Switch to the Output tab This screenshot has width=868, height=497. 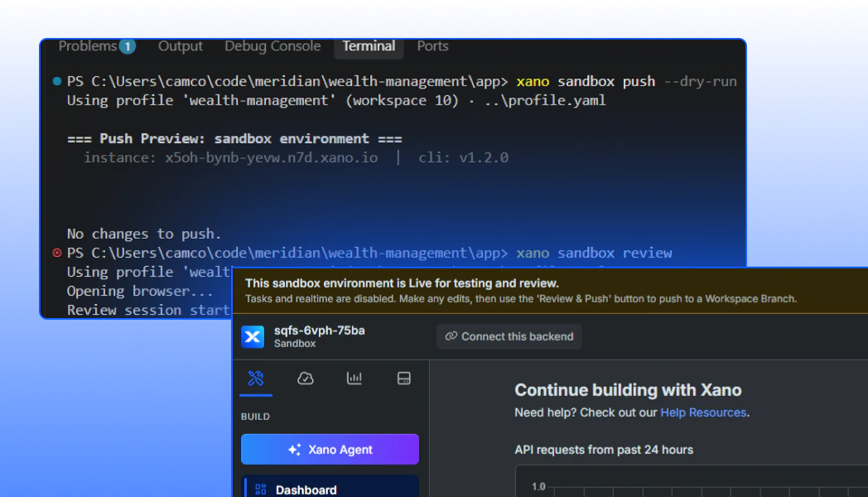pyautogui.click(x=181, y=46)
